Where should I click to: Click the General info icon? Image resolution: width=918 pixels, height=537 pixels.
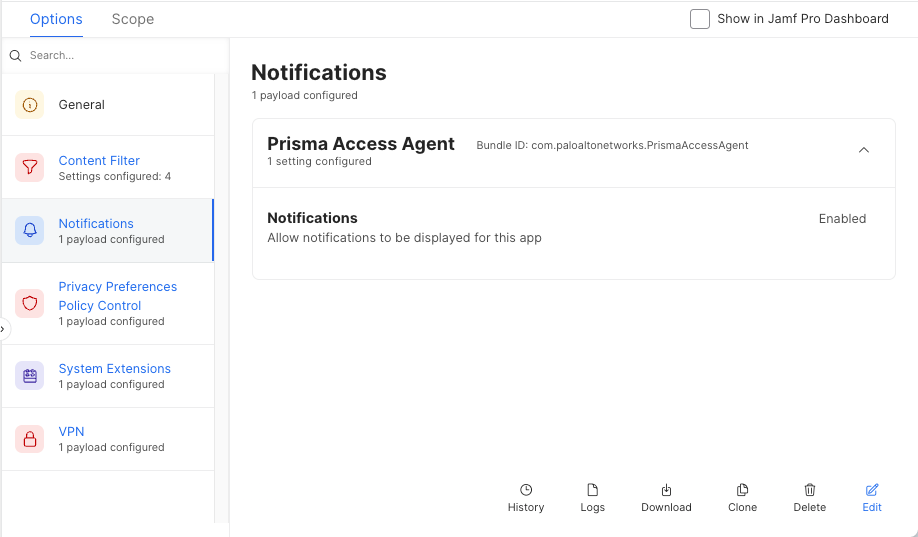pyautogui.click(x=29, y=105)
